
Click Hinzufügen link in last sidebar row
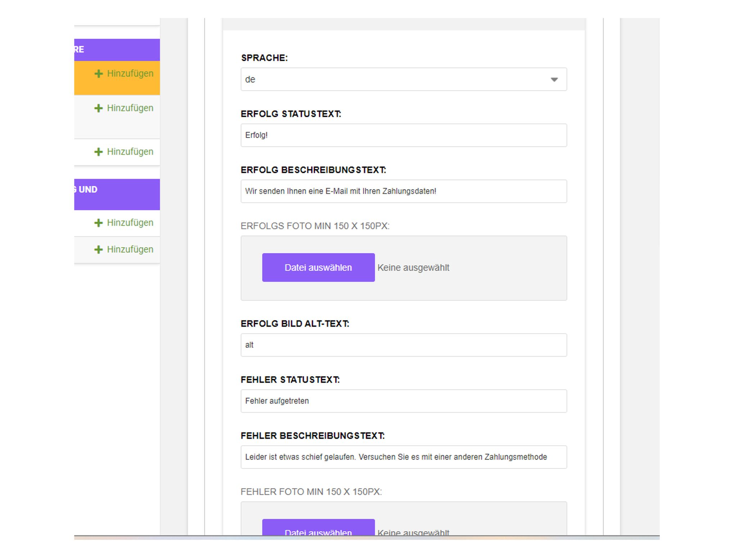[x=130, y=250]
